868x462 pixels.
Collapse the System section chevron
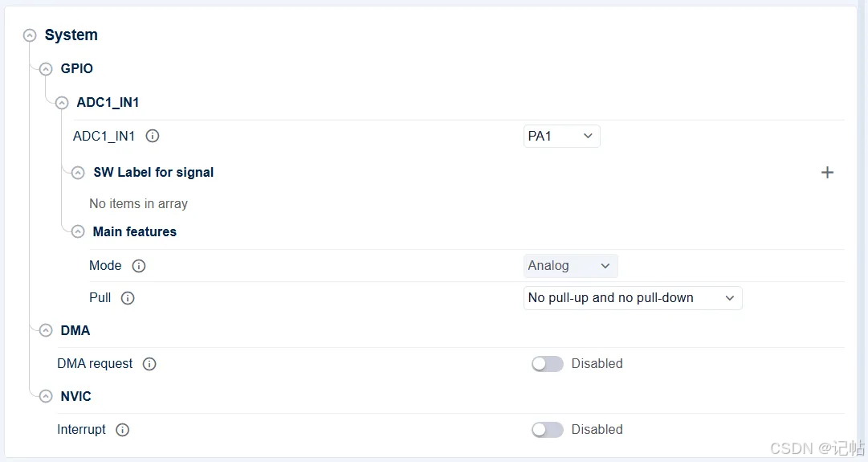pyautogui.click(x=30, y=35)
